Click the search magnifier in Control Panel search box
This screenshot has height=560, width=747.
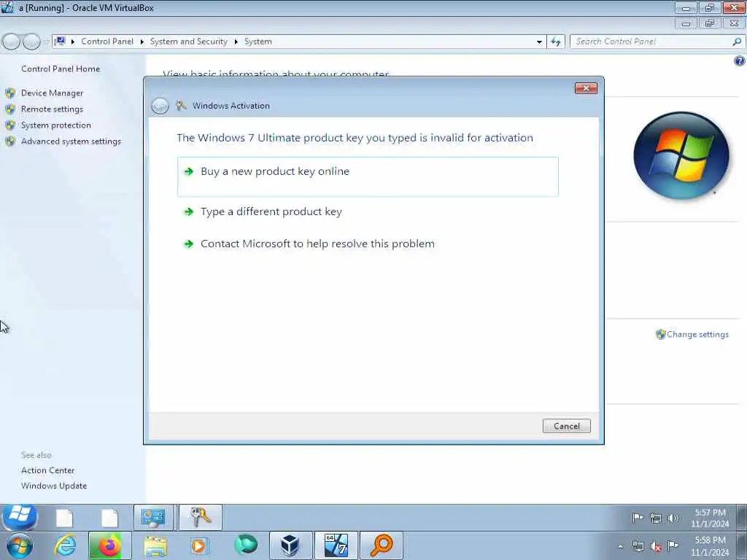737,42
